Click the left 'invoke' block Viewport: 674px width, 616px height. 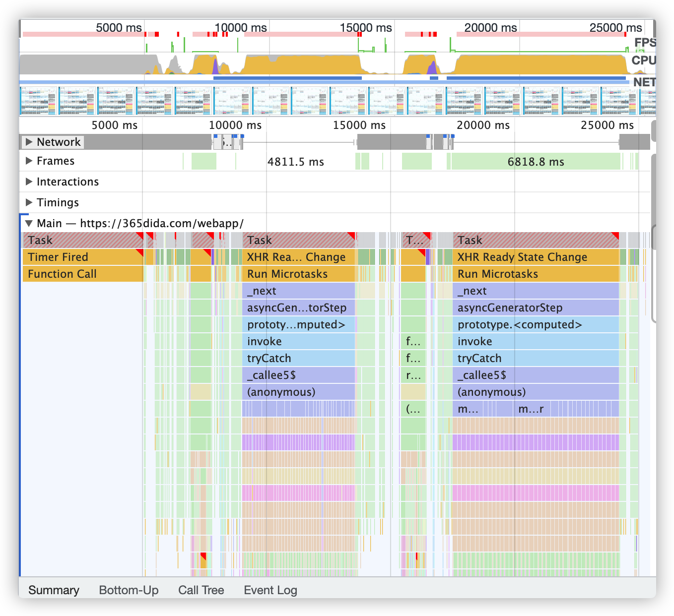(x=299, y=341)
